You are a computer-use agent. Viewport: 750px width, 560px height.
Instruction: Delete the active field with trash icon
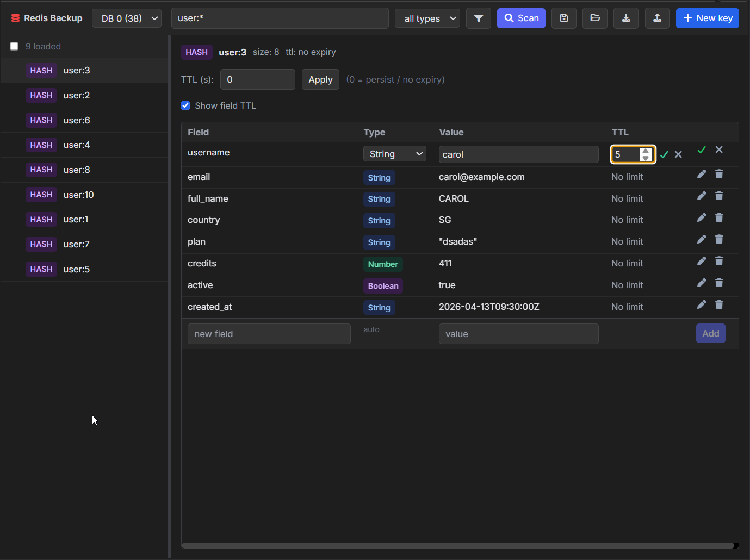click(719, 283)
